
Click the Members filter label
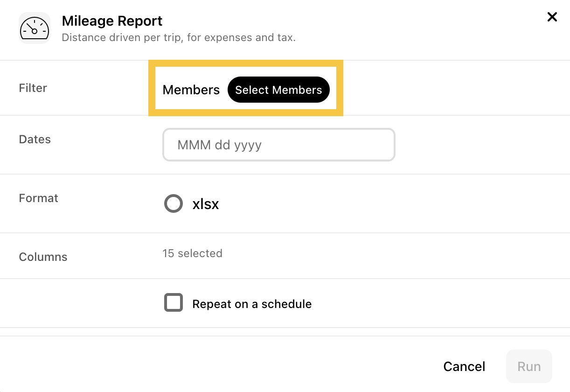click(191, 90)
